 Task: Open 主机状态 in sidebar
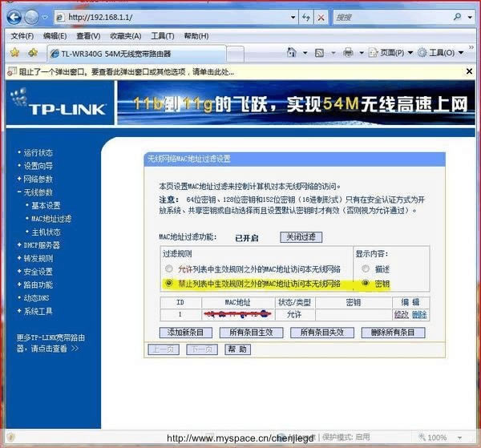pyautogui.click(x=46, y=232)
